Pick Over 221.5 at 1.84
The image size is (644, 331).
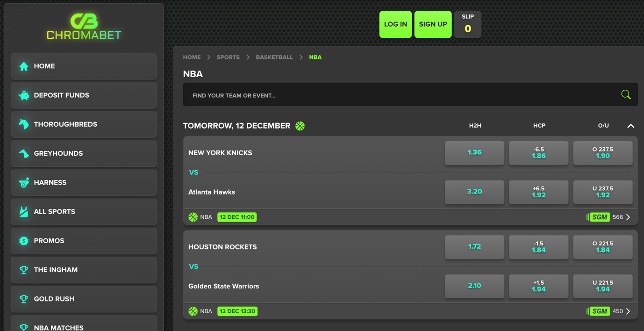coord(603,247)
